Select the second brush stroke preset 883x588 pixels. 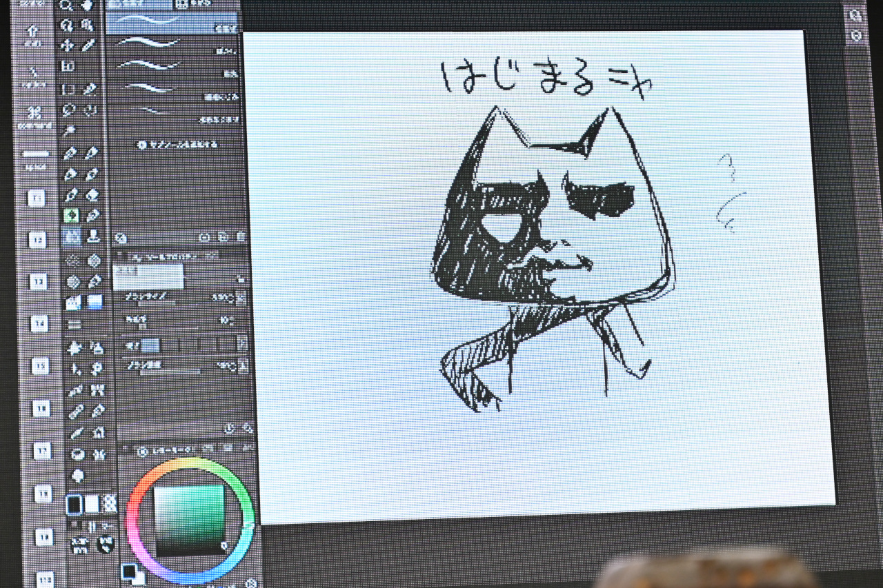[x=172, y=44]
